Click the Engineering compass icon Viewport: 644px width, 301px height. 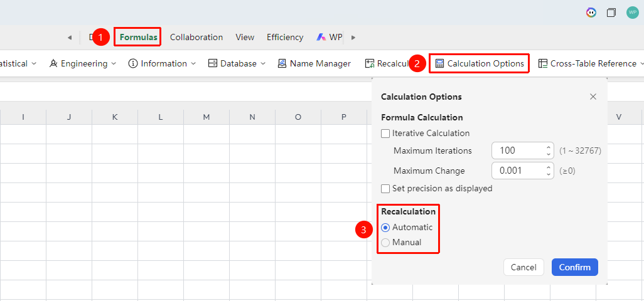[53, 63]
